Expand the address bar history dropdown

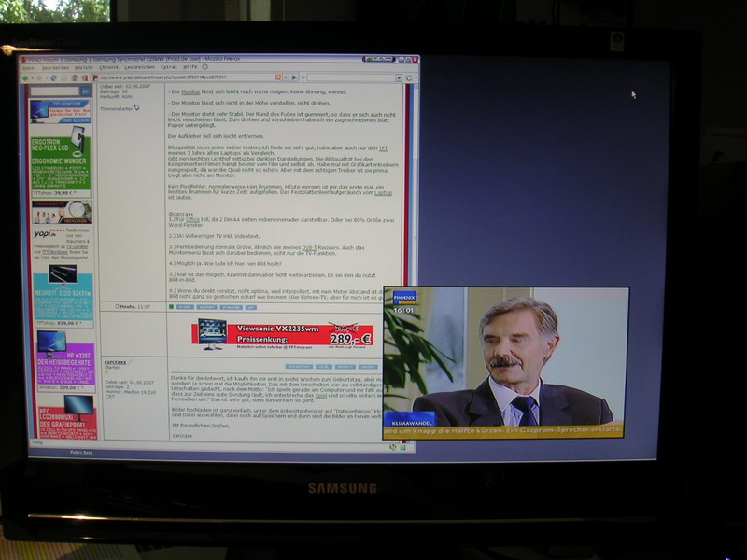(x=286, y=77)
